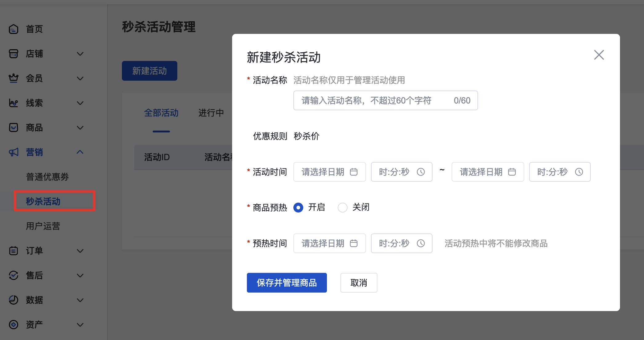This screenshot has width=644, height=340.
Task: Close the 新建秒杀活动 dialog
Action: pos(599,55)
